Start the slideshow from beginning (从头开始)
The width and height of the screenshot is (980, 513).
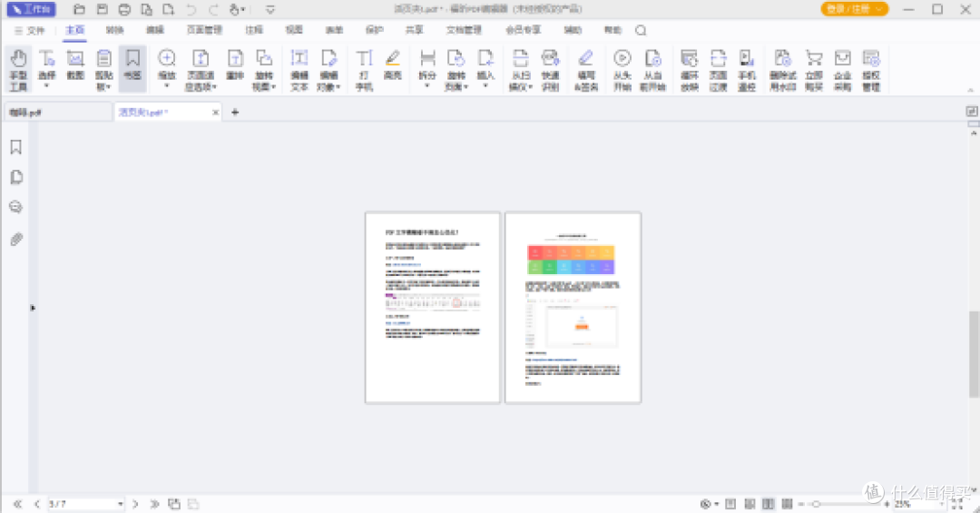pyautogui.click(x=622, y=69)
